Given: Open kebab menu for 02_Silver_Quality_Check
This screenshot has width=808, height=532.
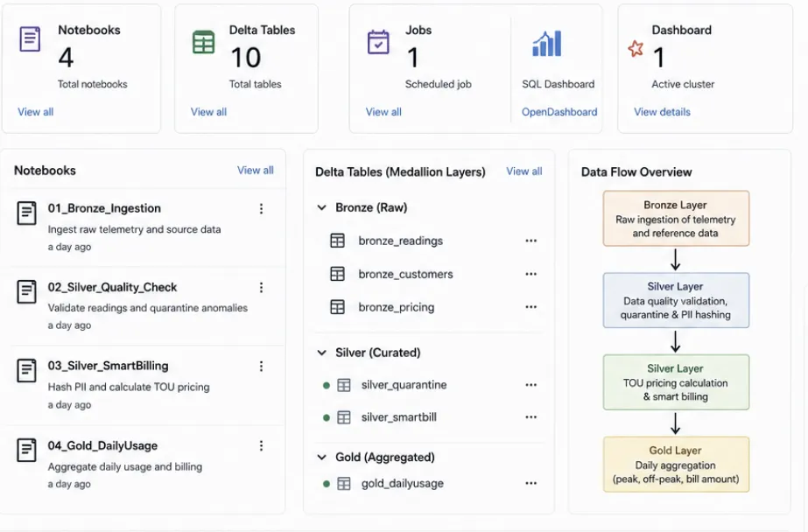Looking at the screenshot, I should click(261, 287).
